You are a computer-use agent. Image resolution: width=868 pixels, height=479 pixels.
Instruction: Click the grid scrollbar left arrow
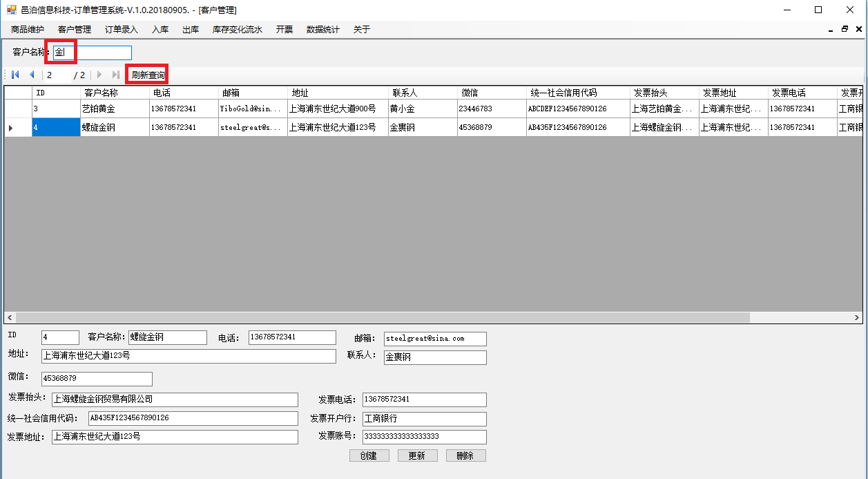(x=10, y=318)
